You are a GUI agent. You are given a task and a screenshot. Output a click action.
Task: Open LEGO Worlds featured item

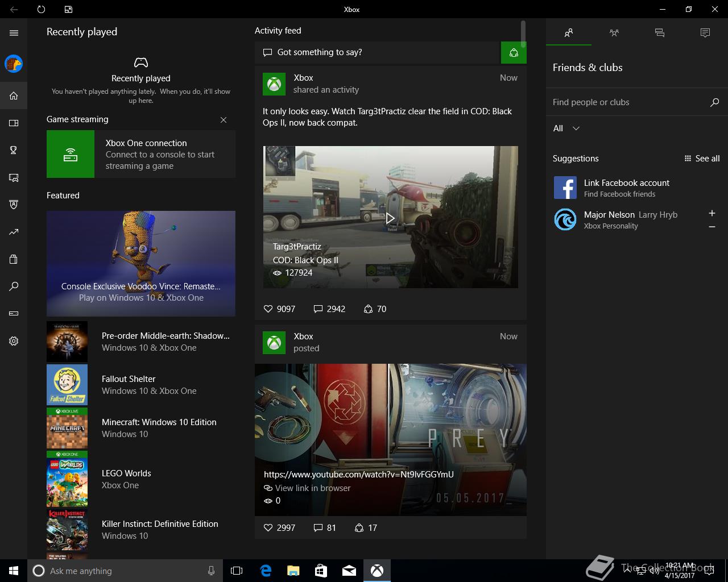pos(141,479)
